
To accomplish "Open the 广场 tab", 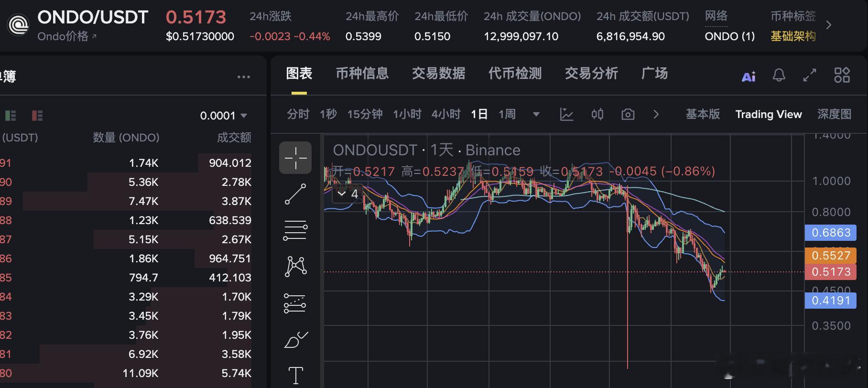I will pos(655,74).
